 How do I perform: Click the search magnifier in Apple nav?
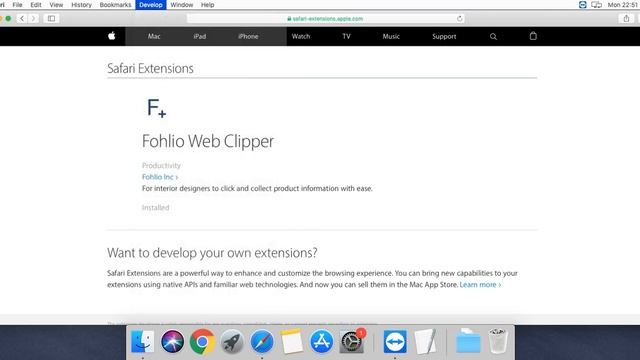coord(493,36)
